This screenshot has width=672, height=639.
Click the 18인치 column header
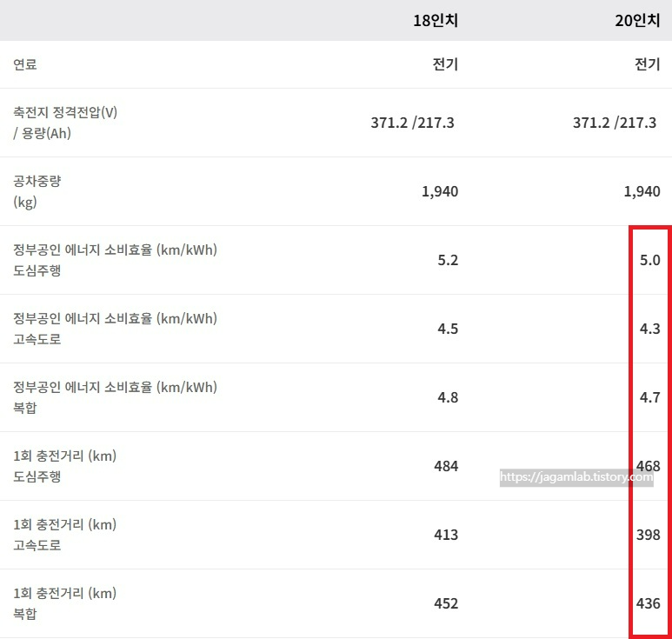pos(436,21)
